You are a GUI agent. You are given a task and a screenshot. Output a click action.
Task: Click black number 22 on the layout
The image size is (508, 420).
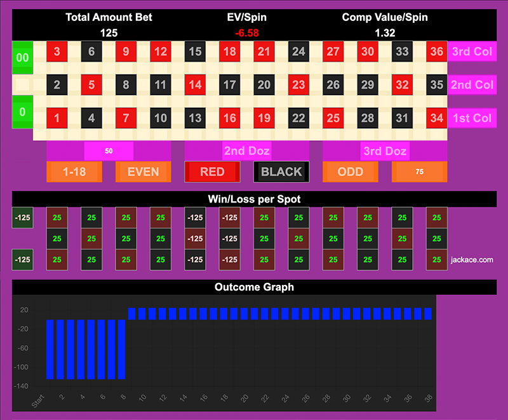[298, 117]
